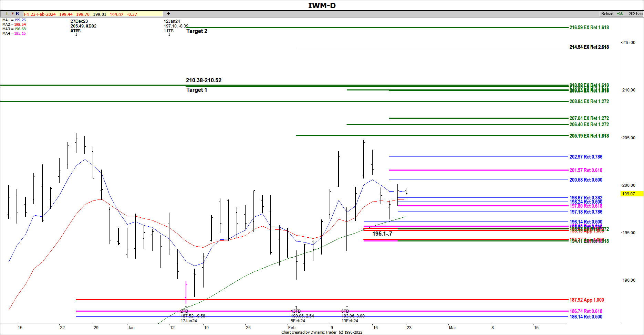Click the Feb date axis label
Image resolution: width=644 pixels, height=335 pixels.
point(292,328)
